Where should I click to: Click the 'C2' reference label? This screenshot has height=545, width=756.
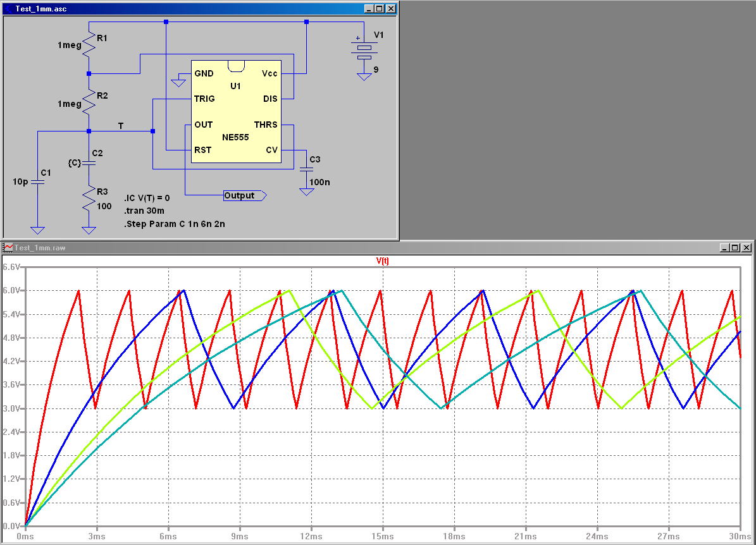click(97, 153)
